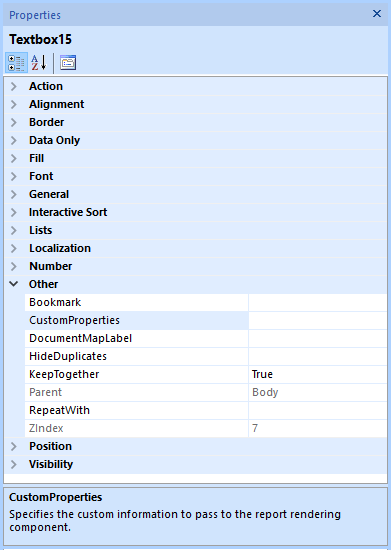Click the CustomProperties value field
The image size is (391, 550).
point(318,320)
